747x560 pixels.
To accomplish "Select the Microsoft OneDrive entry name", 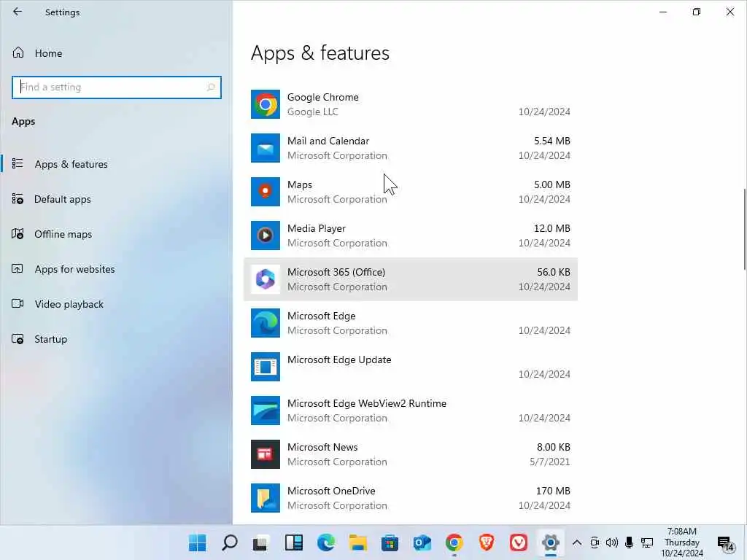I will (331, 491).
